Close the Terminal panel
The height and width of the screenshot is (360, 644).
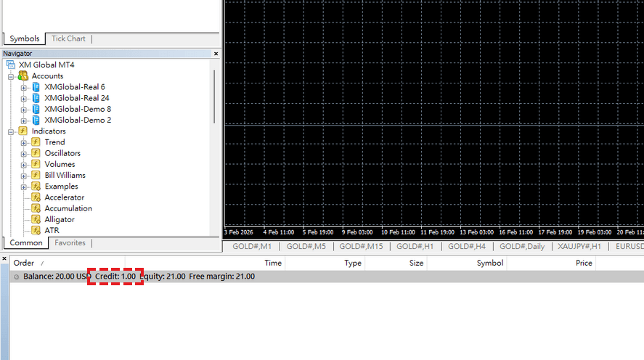coord(4,258)
